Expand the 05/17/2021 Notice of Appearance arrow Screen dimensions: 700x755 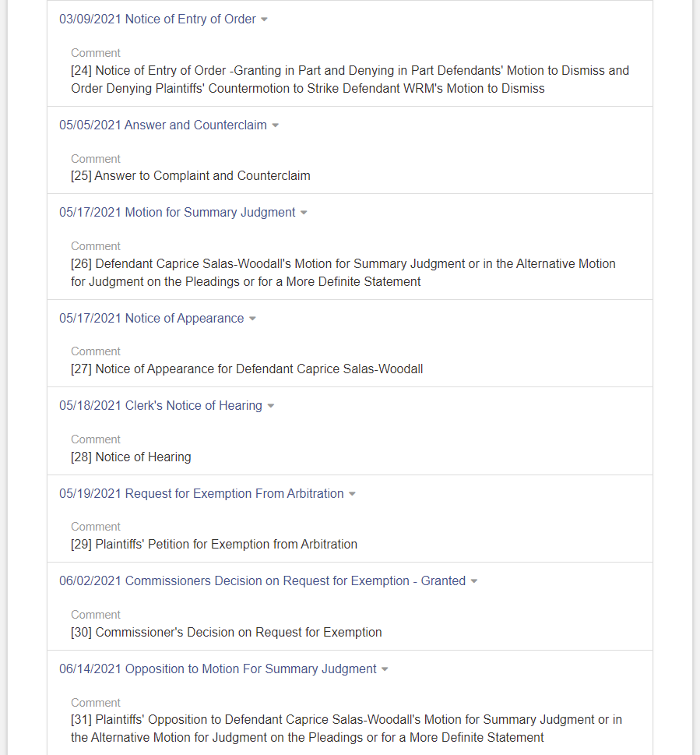point(252,319)
